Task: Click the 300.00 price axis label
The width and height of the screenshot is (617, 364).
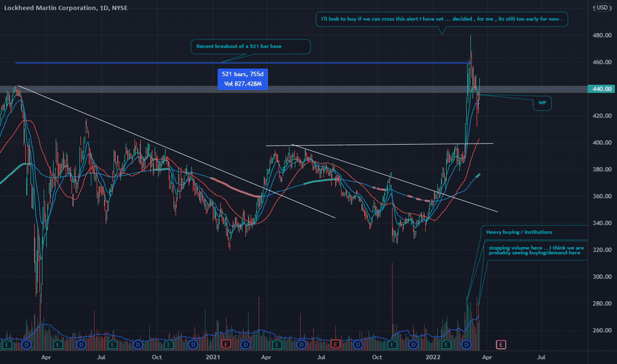Action: pyautogui.click(x=602, y=277)
